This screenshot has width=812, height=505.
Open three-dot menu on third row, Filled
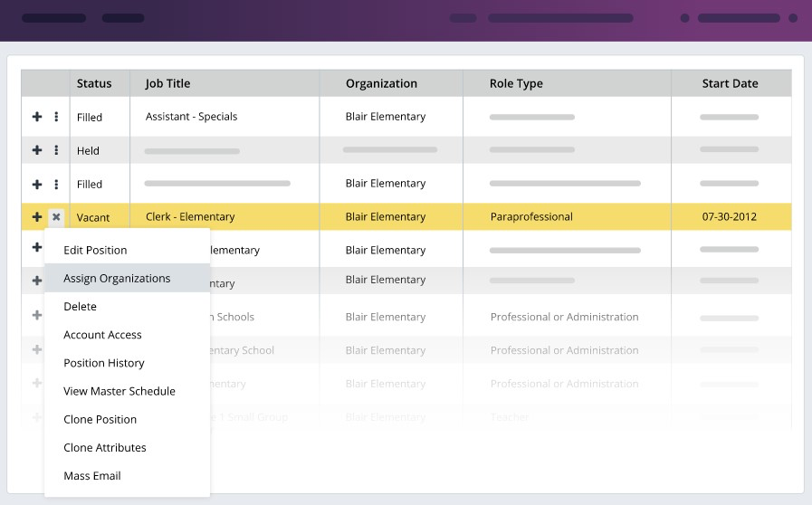[56, 184]
